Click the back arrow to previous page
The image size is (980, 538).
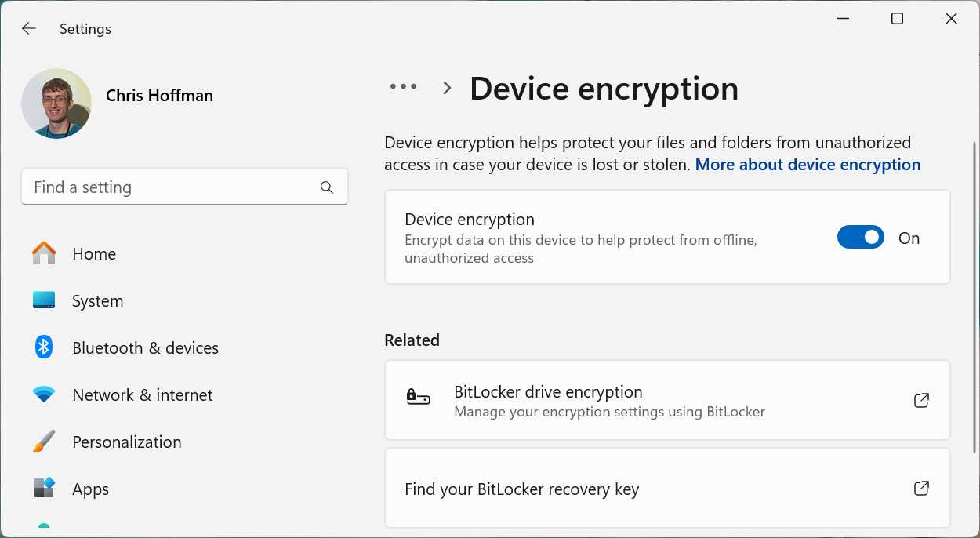pos(28,28)
